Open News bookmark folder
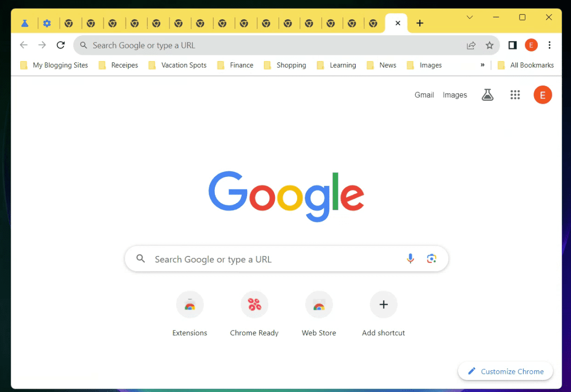571x392 pixels. pyautogui.click(x=382, y=66)
